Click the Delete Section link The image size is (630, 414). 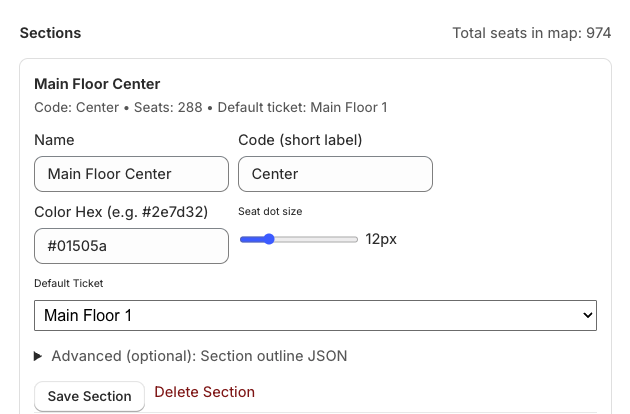pos(204,392)
